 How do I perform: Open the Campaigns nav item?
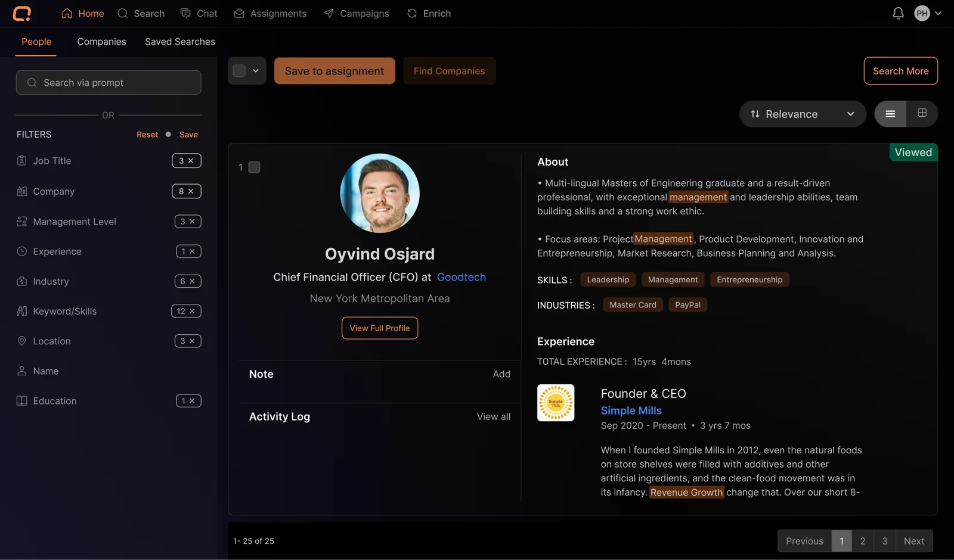(356, 13)
